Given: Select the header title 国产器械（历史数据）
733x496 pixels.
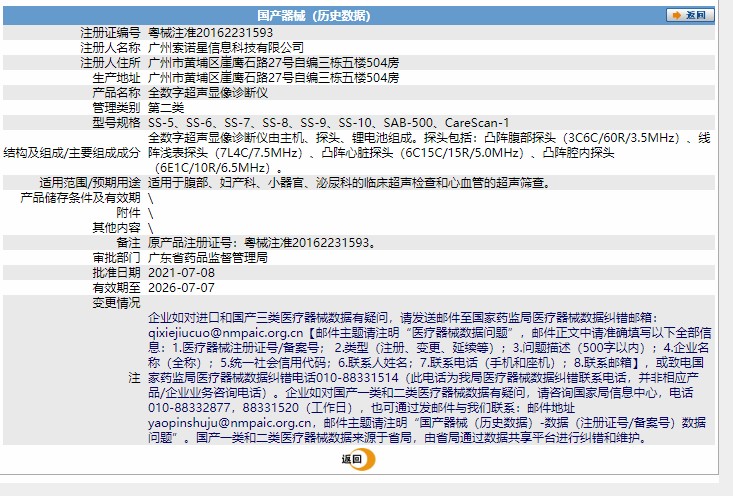Looking at the screenshot, I should coord(314,16).
